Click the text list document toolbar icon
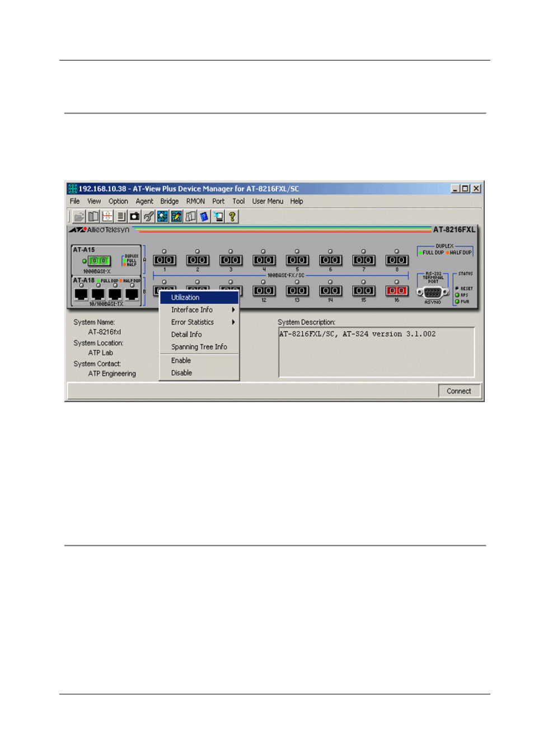 click(x=121, y=216)
